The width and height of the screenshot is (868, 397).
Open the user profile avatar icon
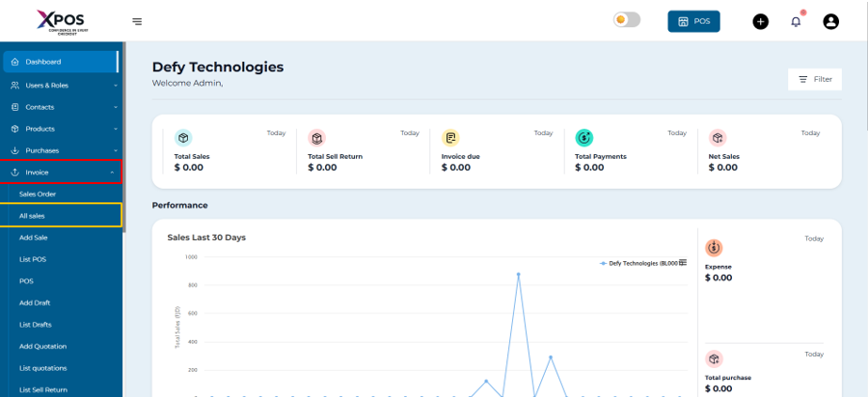tap(830, 21)
